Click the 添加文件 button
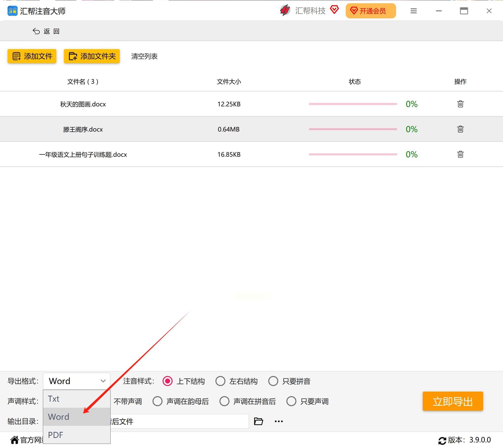This screenshot has height=448, width=503. [x=32, y=56]
